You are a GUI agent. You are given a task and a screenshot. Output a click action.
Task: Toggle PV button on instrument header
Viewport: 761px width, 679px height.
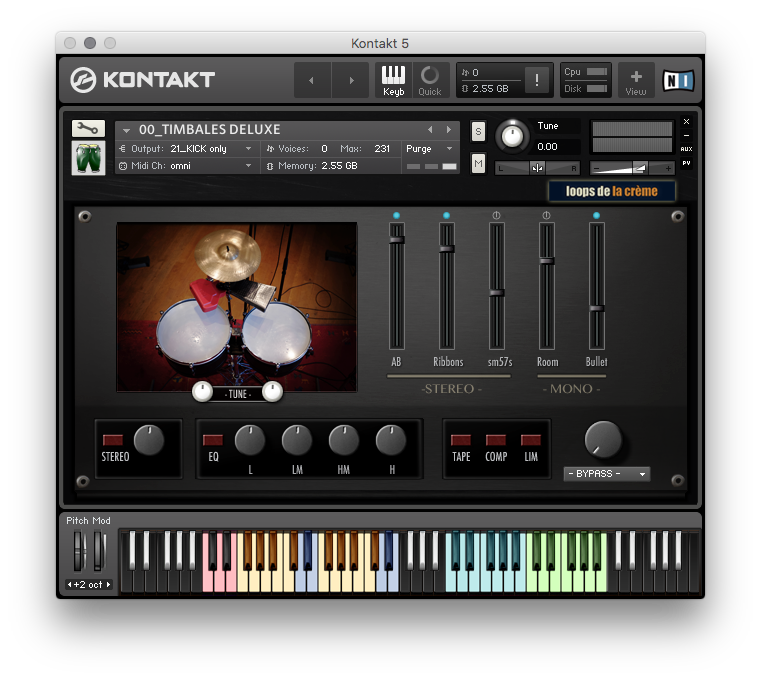coord(686,163)
